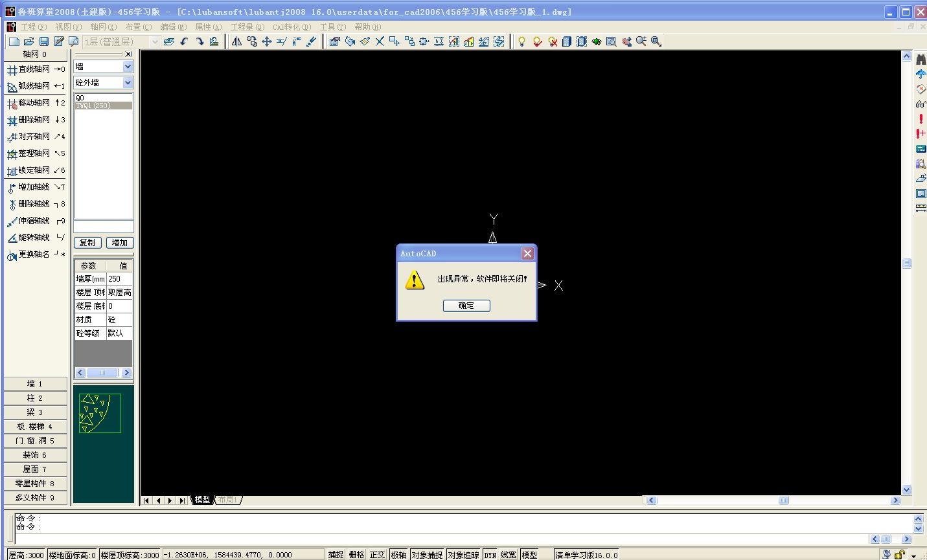Select 伸缩轴线 stretch axis tool
The image size is (927, 560).
pos(36,221)
